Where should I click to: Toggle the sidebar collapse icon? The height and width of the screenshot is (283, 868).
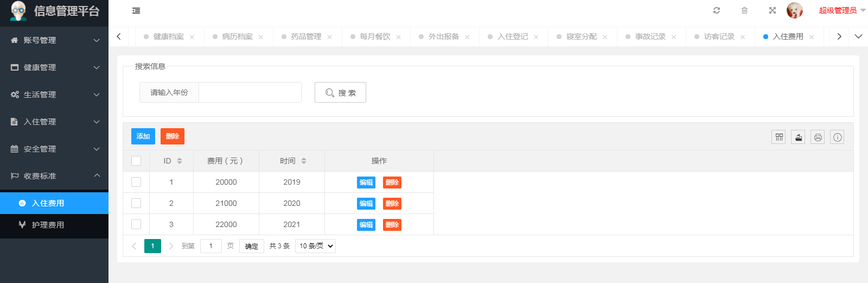(x=136, y=10)
